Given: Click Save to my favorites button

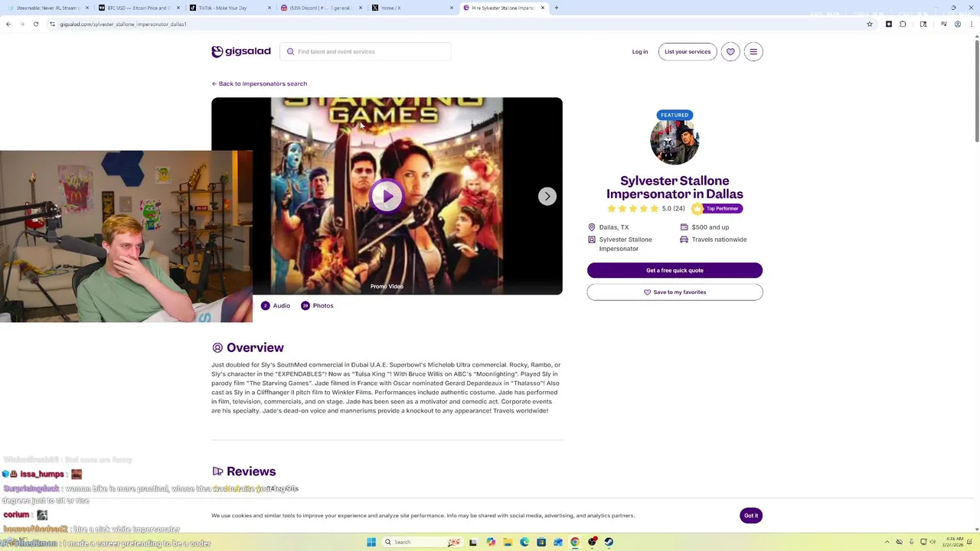Looking at the screenshot, I should tap(675, 292).
